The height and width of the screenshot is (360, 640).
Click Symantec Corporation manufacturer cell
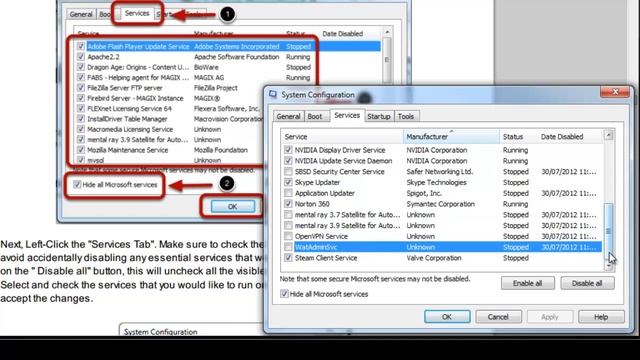[x=440, y=204]
